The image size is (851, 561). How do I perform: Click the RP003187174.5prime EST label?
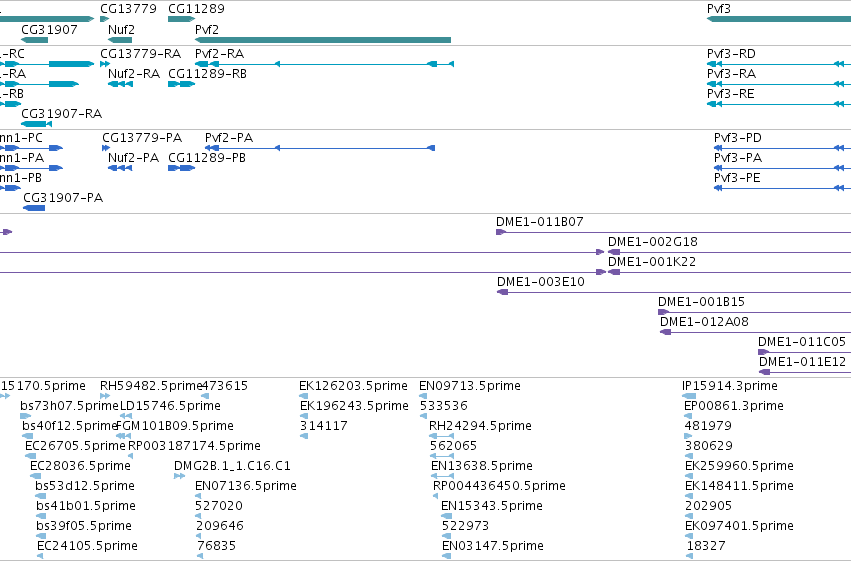(194, 447)
